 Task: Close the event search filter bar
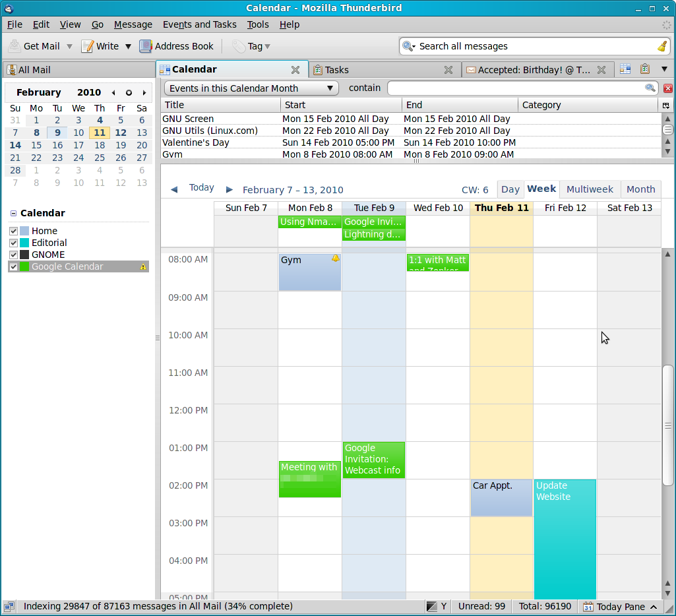tap(667, 88)
